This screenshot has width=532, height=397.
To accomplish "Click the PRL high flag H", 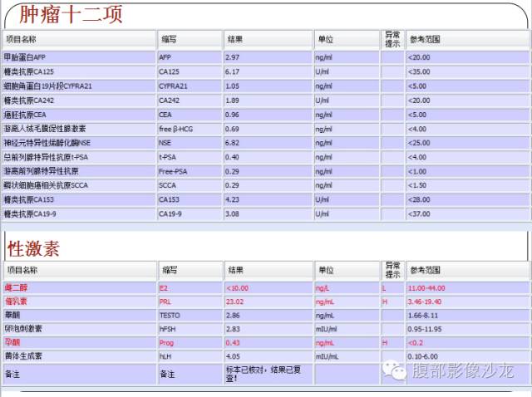I will coord(385,301).
